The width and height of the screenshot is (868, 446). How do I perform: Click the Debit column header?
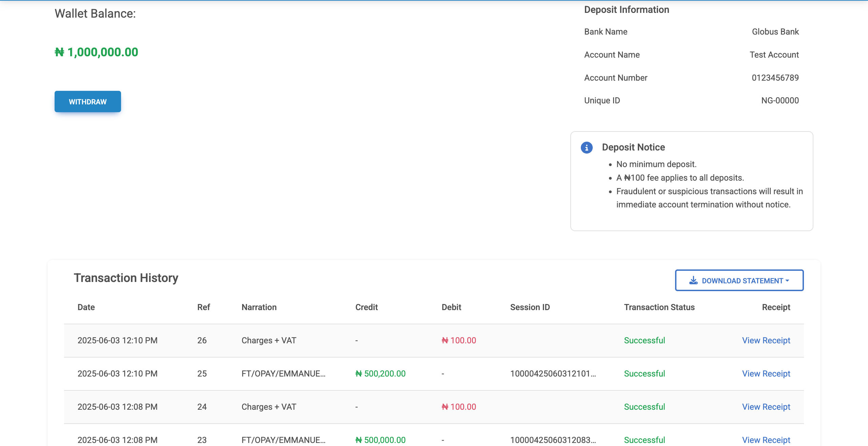point(451,307)
